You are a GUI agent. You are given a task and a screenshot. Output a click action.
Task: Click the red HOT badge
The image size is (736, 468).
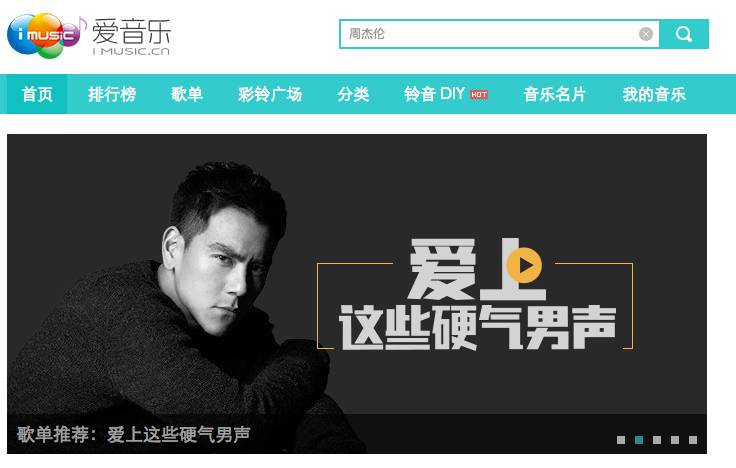click(479, 94)
